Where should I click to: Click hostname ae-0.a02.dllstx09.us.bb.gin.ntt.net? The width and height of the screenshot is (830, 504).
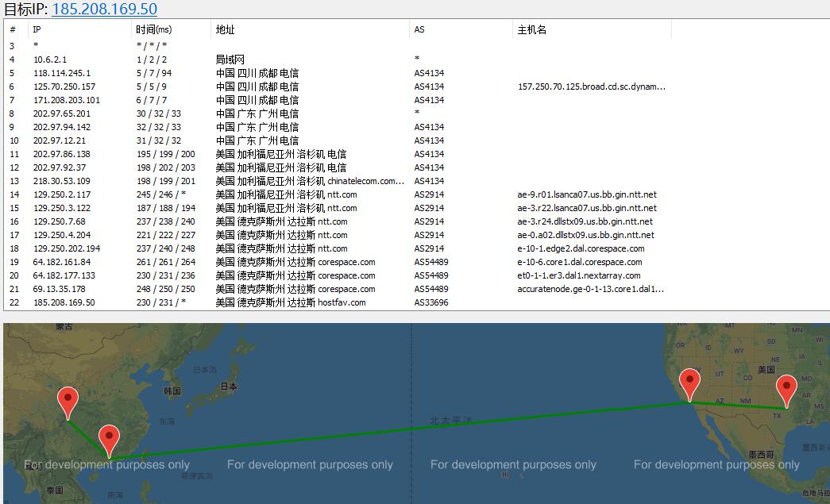(585, 235)
